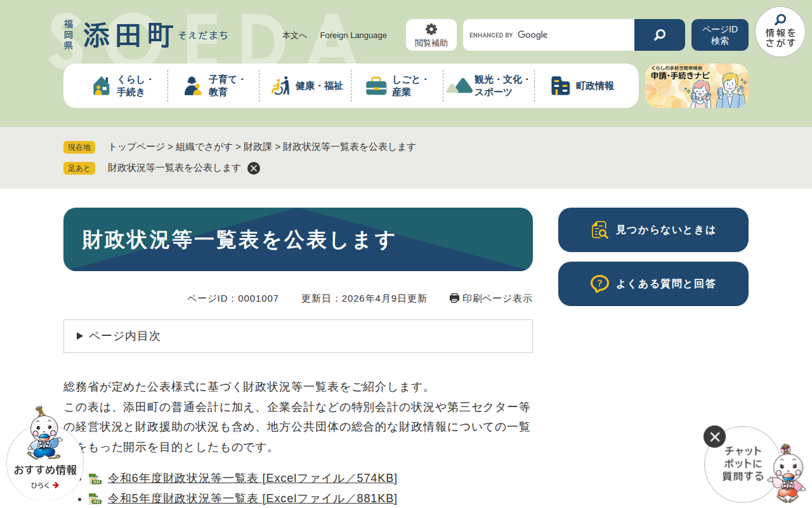
Task: Open 健康・福祉 from the navigation bar
Action: [304, 85]
